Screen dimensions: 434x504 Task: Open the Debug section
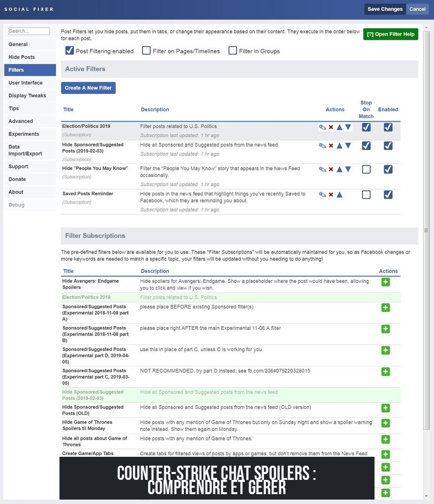tap(30, 205)
